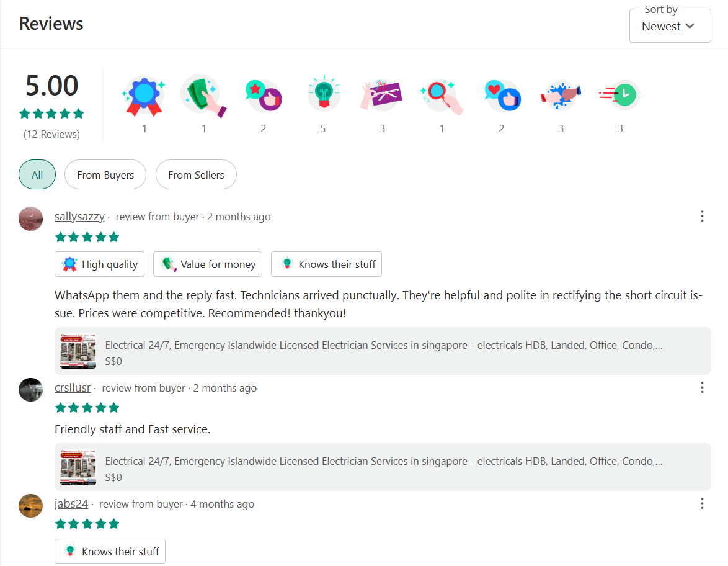This screenshot has width=728, height=566.
Task: Click the green clock badge icon
Action: click(620, 94)
